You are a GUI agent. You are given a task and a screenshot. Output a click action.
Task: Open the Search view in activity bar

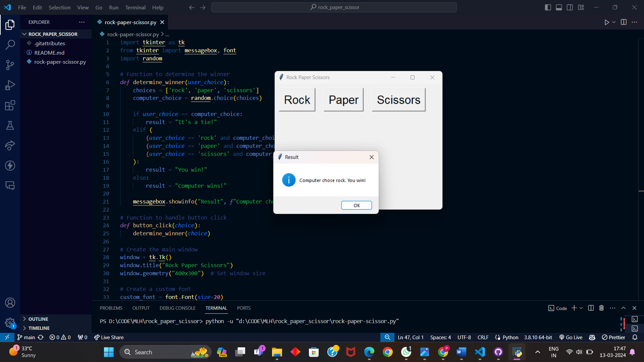pos(10,45)
